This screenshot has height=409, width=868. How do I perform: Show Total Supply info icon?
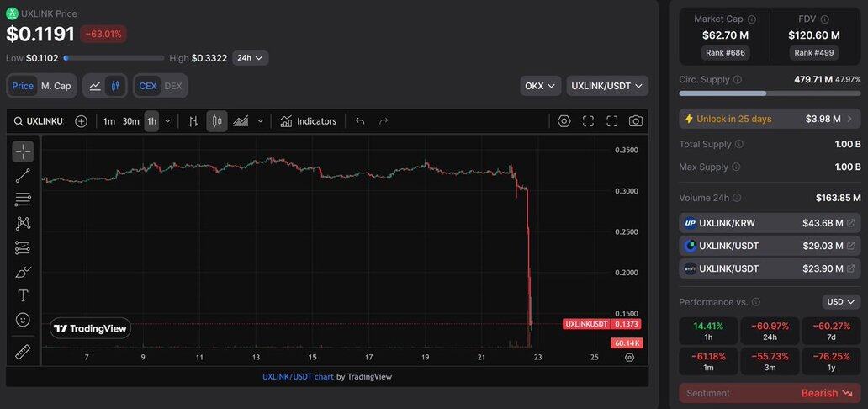pyautogui.click(x=739, y=144)
